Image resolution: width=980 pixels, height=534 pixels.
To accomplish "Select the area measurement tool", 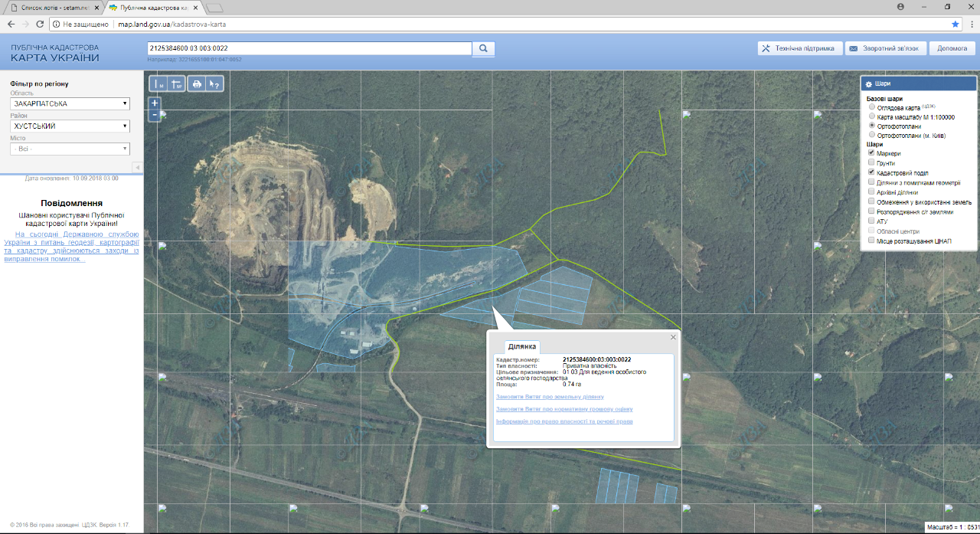I will pos(177,84).
